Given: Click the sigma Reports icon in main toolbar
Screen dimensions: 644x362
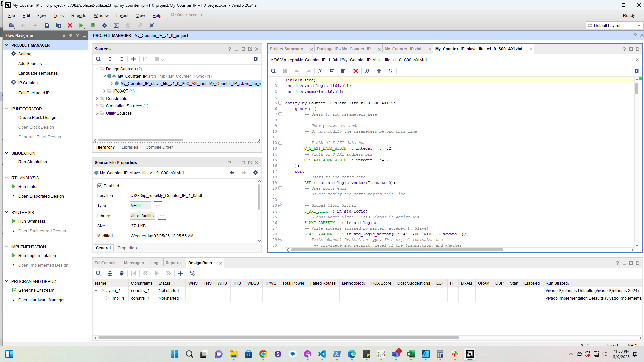Looking at the screenshot, I should pos(116,25).
